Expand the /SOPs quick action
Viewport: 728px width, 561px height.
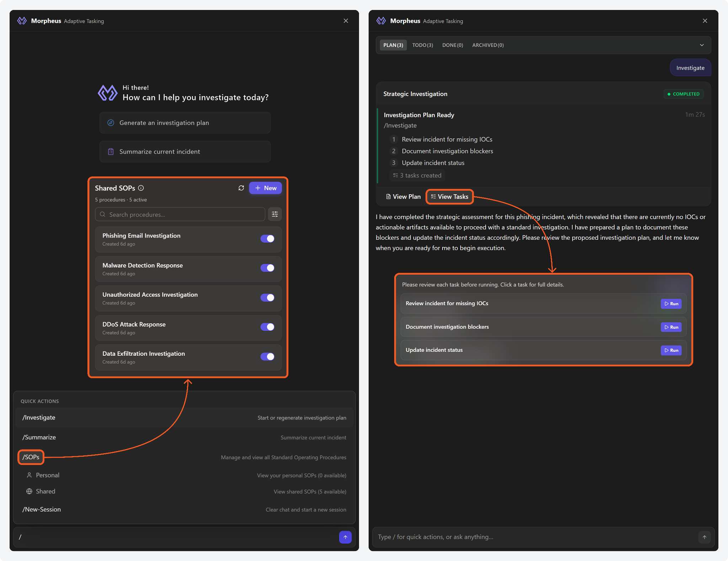click(x=31, y=457)
